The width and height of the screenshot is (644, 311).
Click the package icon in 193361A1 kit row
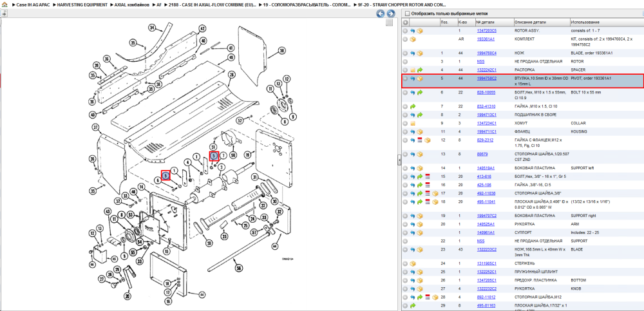(x=413, y=39)
